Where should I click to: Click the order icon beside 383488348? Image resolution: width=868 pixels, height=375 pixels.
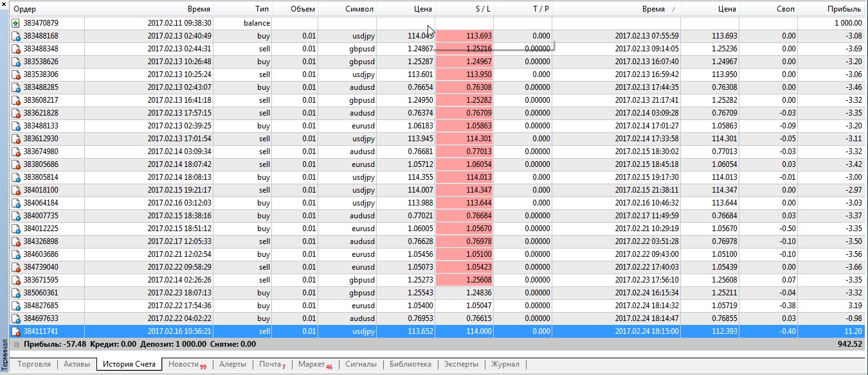pos(16,49)
